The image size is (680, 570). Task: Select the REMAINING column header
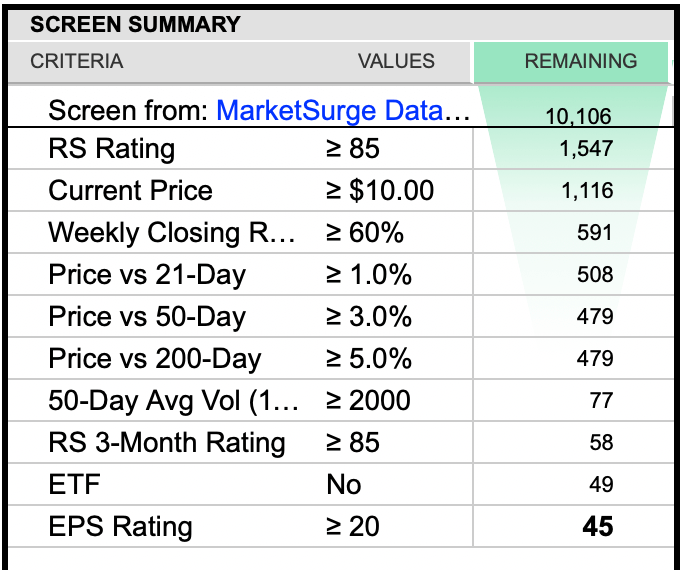point(580,61)
